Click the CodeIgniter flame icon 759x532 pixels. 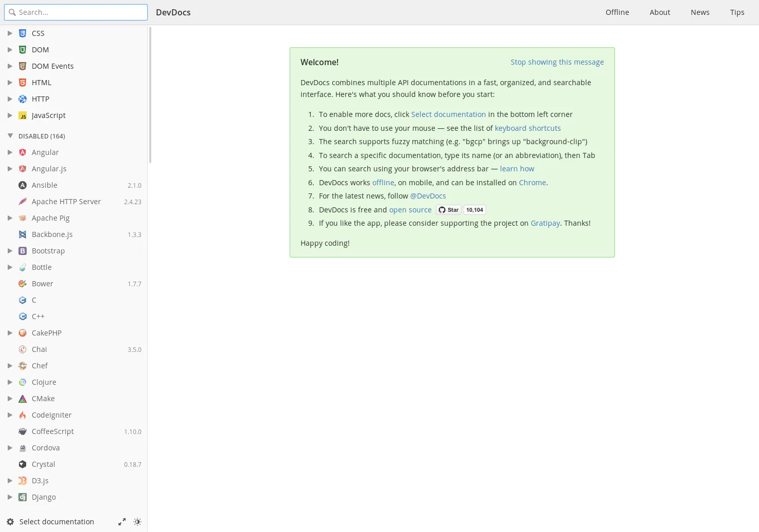[x=23, y=415]
